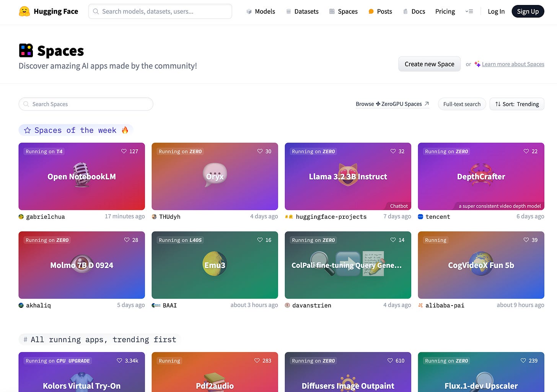557x392 pixels.
Task: Open the Docs page
Action: point(414,11)
